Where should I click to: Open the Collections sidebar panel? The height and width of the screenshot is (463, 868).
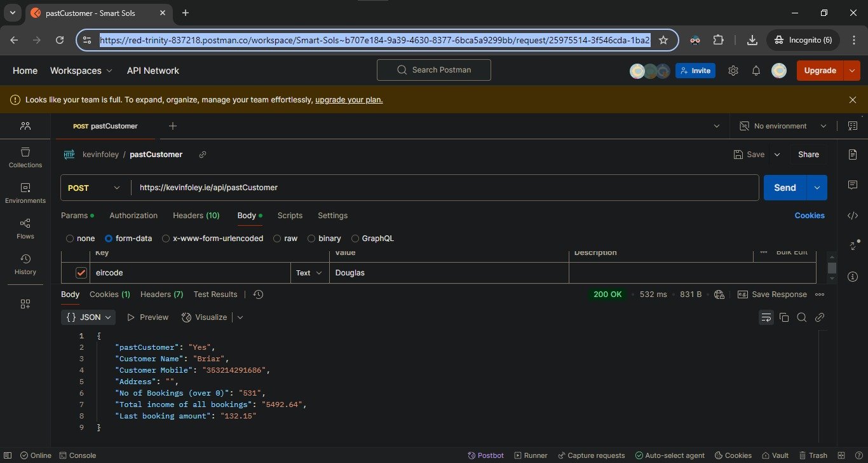[x=25, y=158]
